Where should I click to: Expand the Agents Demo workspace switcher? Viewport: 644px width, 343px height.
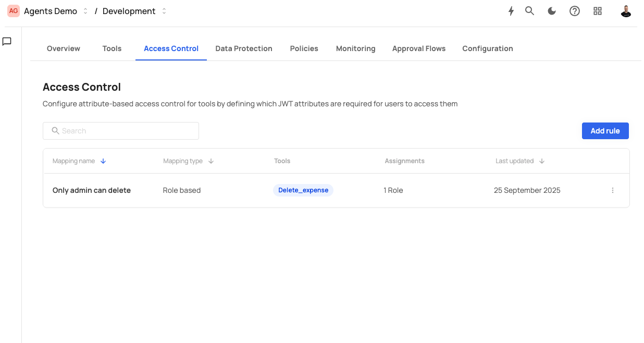pos(85,11)
